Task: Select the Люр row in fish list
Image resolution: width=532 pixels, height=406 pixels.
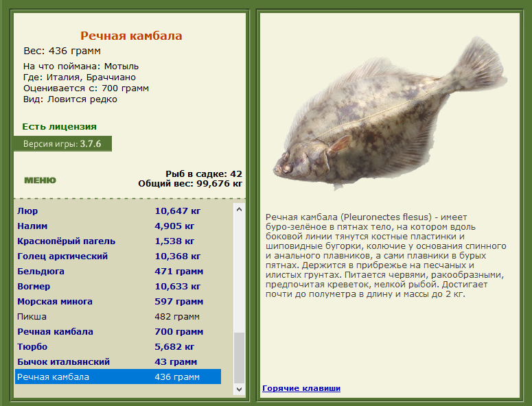Action: click(118, 211)
